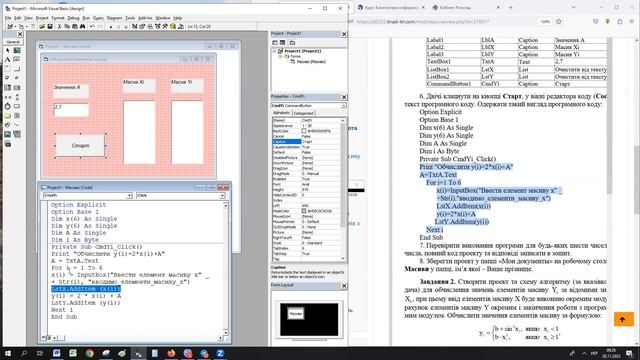
Task: Click the Undo toolbar icon
Action: click(92, 26)
